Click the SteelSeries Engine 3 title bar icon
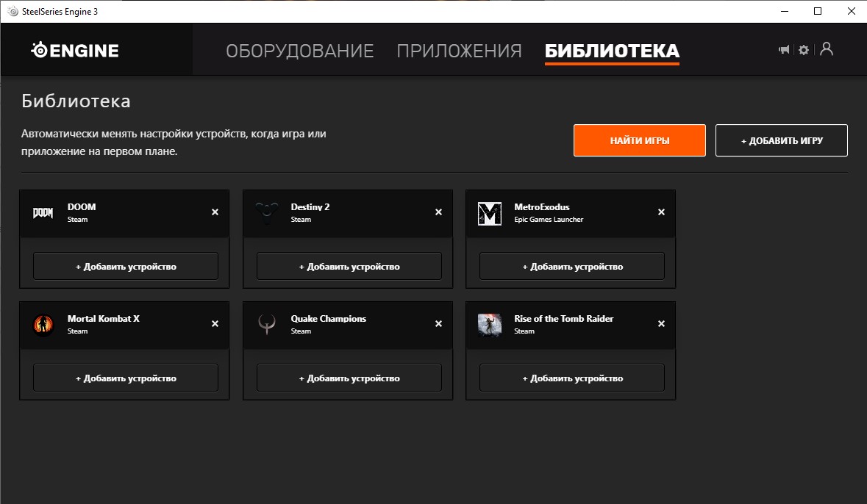 pyautogui.click(x=13, y=12)
